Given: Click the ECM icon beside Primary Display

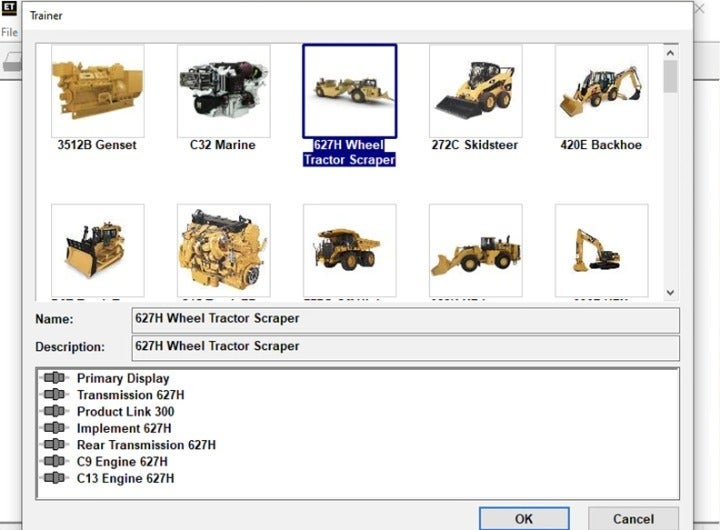Looking at the screenshot, I should pyautogui.click(x=55, y=378).
